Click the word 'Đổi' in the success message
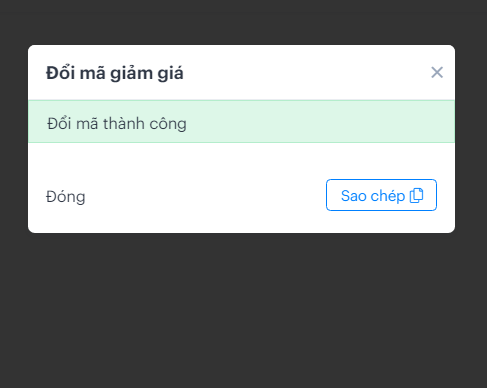Image resolution: width=487 pixels, height=388 pixels. (59, 123)
